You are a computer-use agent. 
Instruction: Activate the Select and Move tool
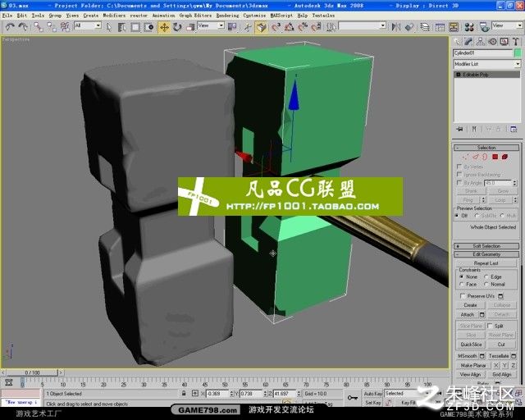(x=164, y=27)
